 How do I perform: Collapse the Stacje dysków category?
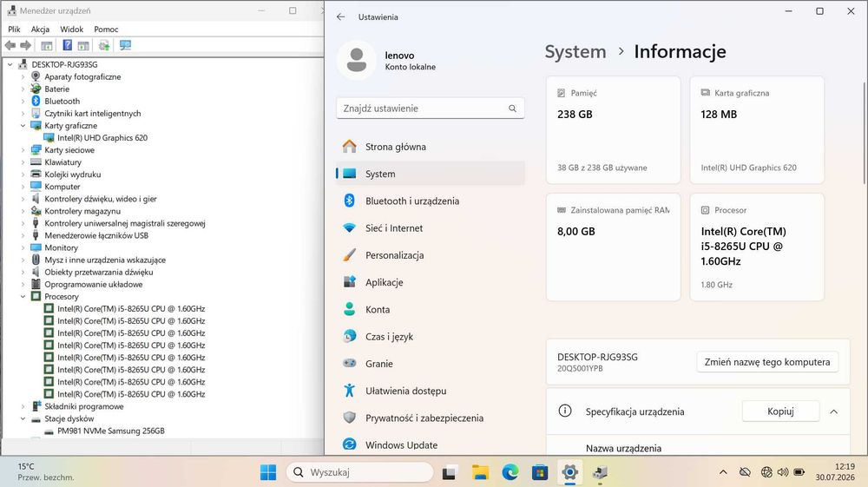(23, 418)
